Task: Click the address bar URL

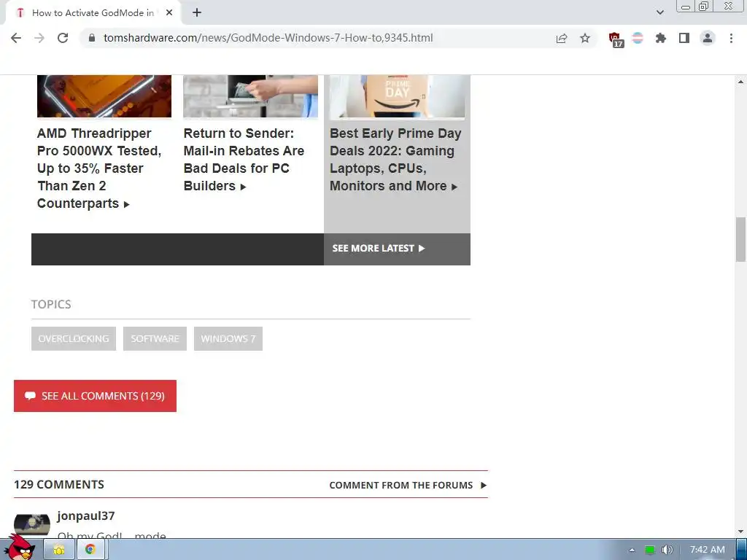Action: tap(268, 38)
